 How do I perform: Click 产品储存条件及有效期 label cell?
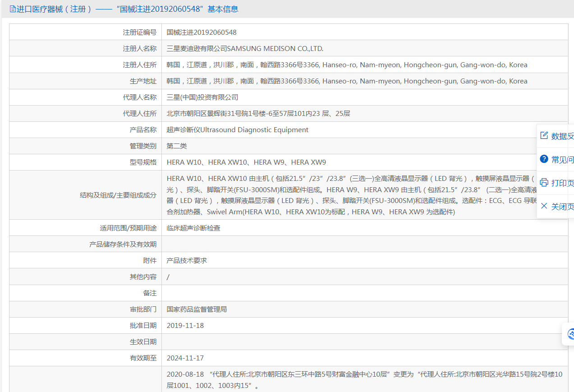86,244
